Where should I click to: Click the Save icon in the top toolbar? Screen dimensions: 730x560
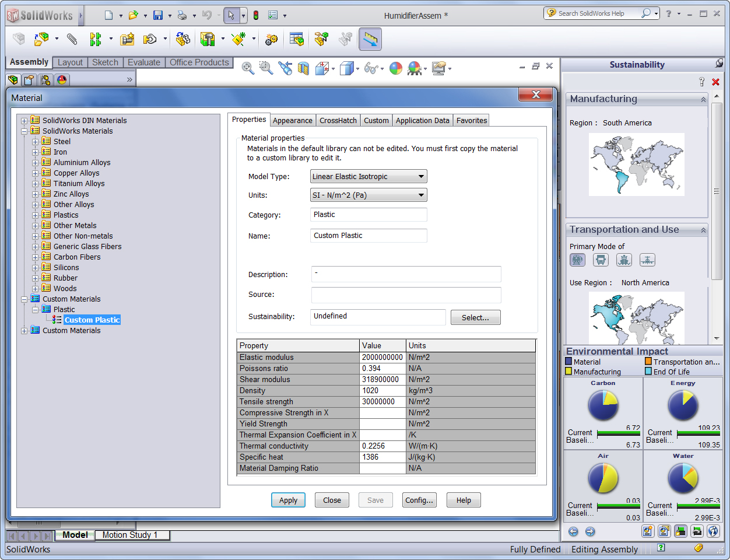[158, 15]
